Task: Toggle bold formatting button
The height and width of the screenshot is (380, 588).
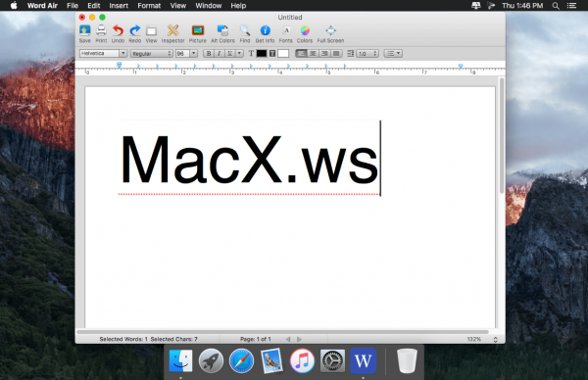Action: point(209,54)
